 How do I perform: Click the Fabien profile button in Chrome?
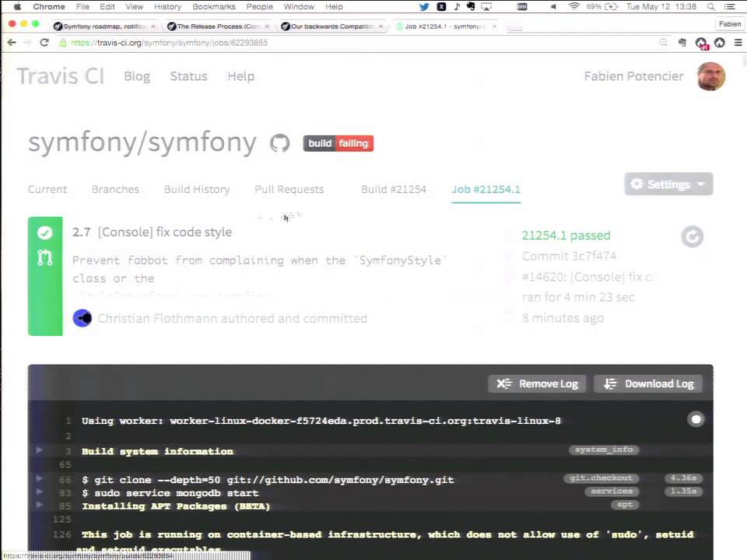[729, 24]
